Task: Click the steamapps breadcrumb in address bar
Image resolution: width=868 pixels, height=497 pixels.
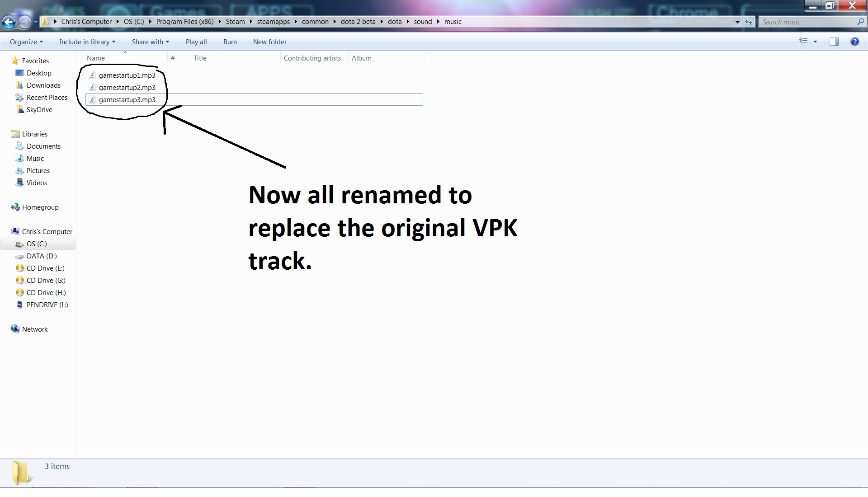Action: (x=273, y=22)
